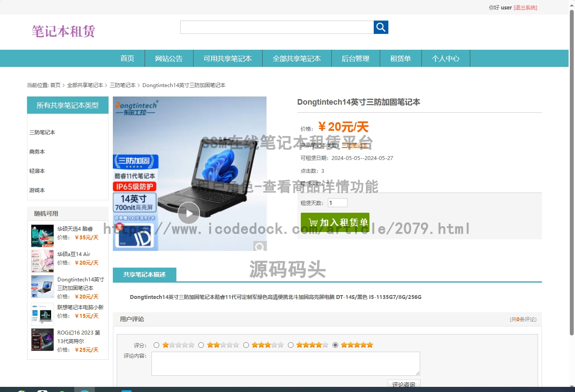The width and height of the screenshot is (575, 392).
Task: Select sidebar category 轻薄本
Action: tap(37, 171)
